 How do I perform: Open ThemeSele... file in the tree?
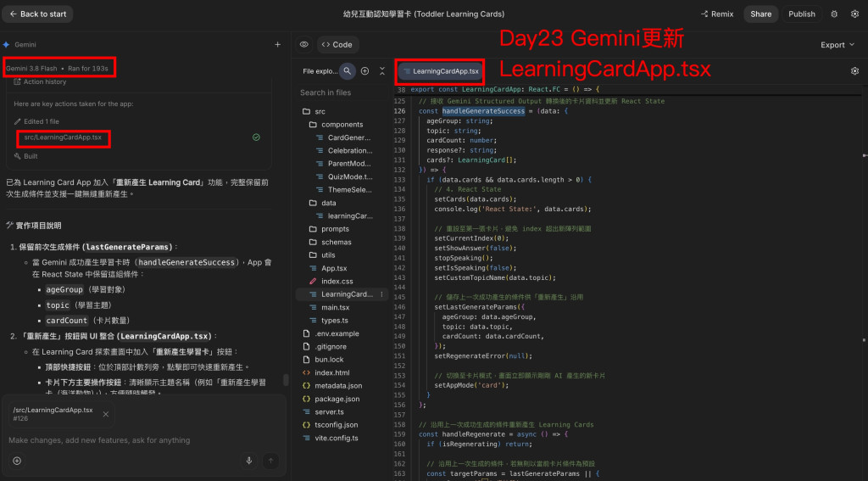[x=344, y=189]
